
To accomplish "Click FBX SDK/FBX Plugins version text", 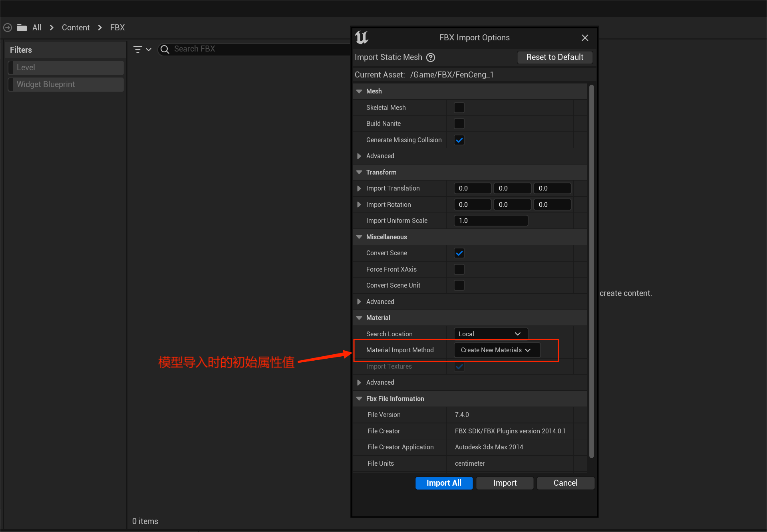I will click(x=511, y=431).
